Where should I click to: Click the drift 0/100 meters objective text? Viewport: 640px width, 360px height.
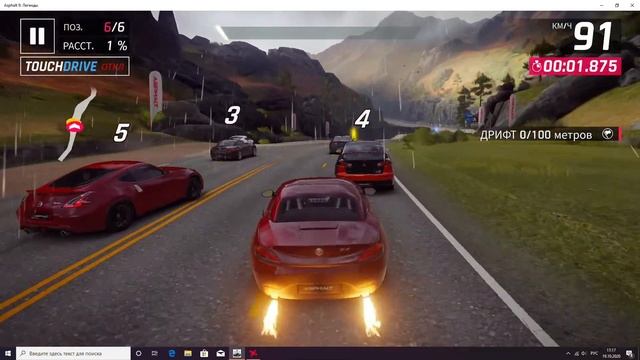click(x=536, y=135)
